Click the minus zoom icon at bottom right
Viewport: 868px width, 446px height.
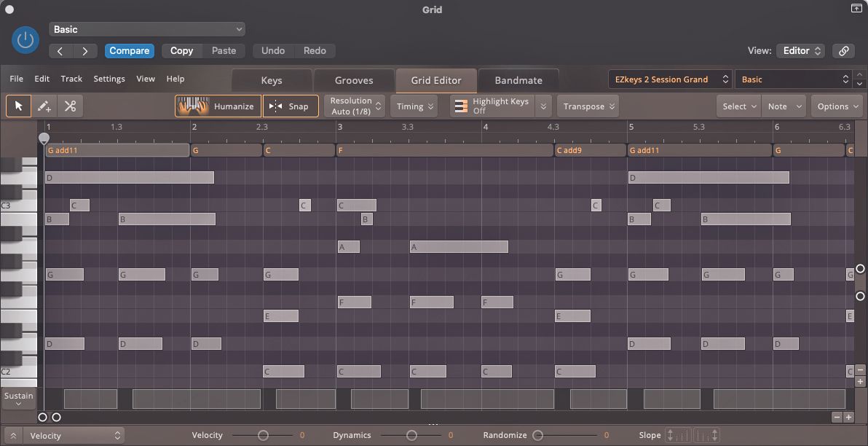click(836, 417)
